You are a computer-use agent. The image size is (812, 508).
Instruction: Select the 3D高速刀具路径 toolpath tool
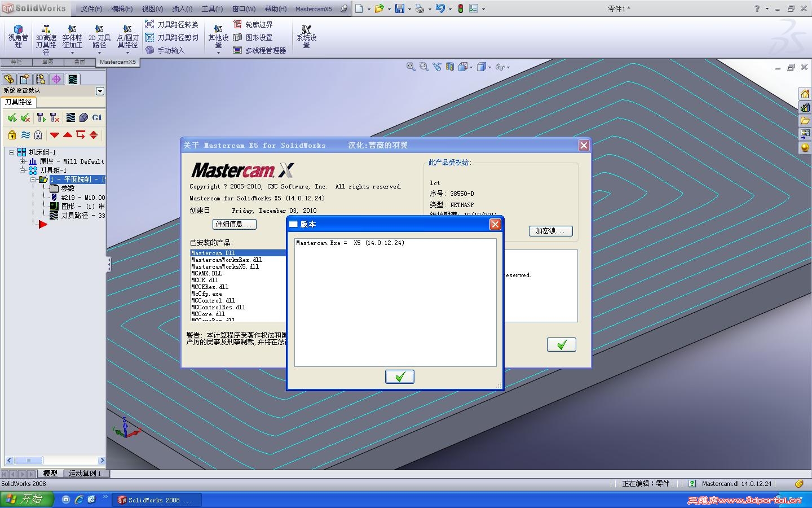(46, 40)
